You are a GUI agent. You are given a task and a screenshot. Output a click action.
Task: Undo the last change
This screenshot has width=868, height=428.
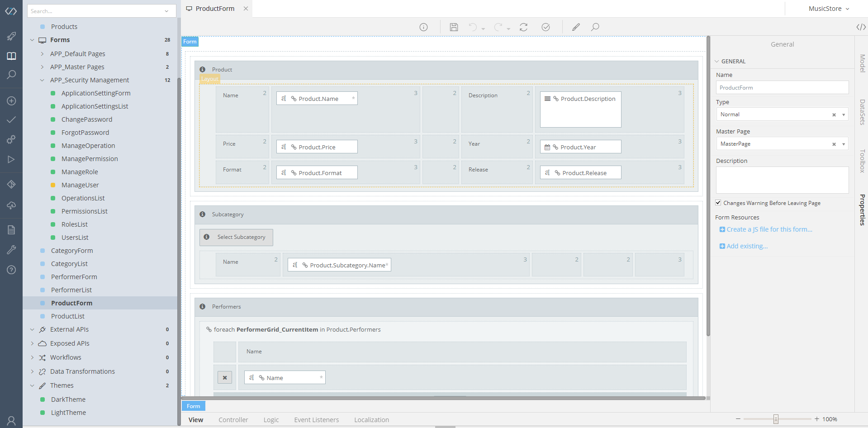click(473, 27)
